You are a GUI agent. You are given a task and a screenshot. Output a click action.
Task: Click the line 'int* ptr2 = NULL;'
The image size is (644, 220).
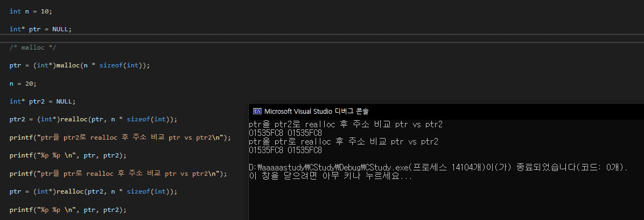(43, 101)
